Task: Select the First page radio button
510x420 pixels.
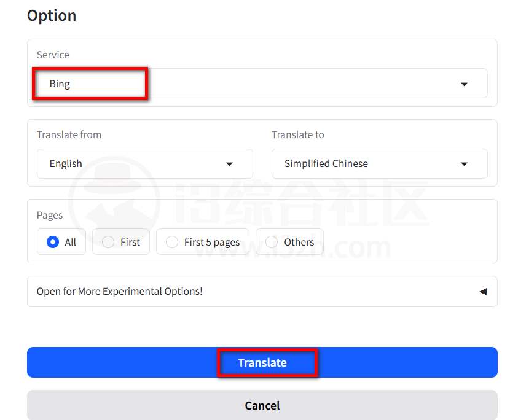Action: [108, 242]
